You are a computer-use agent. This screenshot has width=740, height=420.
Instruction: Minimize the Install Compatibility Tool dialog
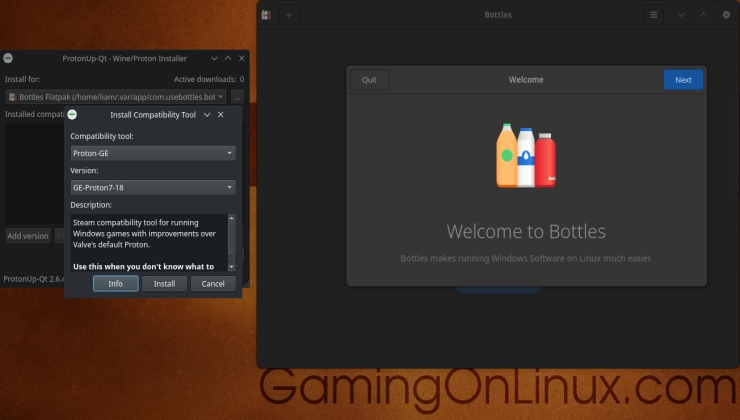pos(207,115)
